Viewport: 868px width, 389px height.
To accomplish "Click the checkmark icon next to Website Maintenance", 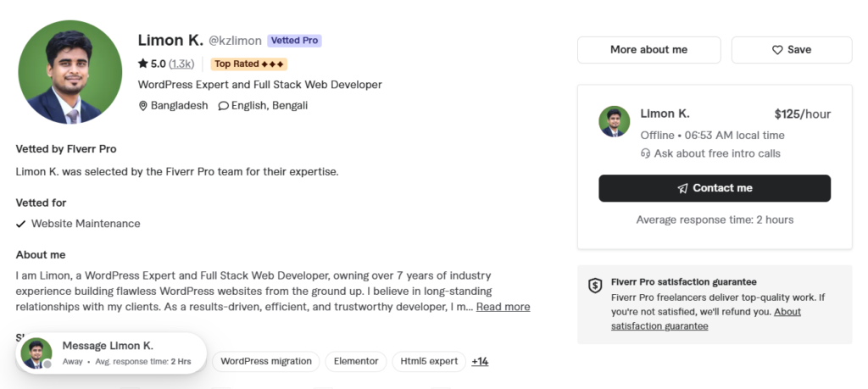I will pos(21,224).
